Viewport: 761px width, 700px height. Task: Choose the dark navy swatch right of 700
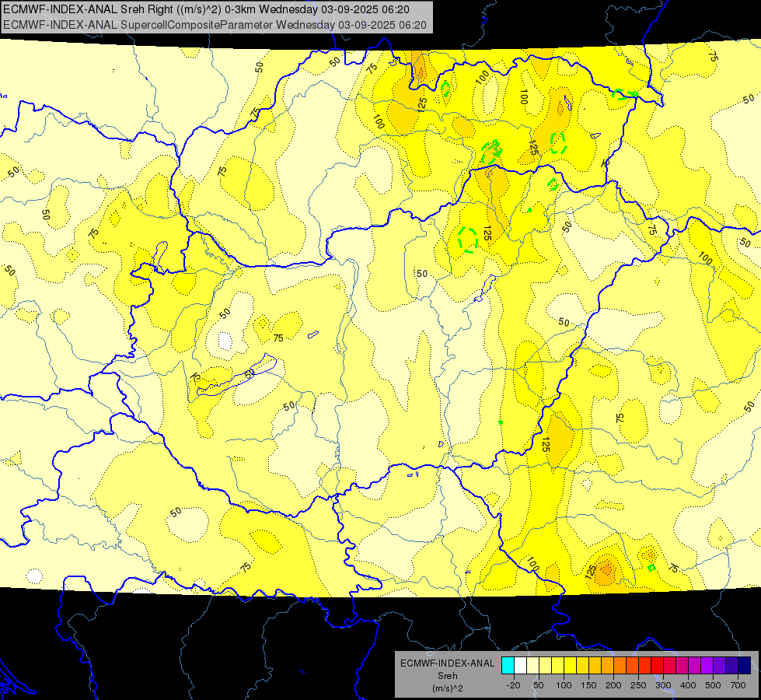pos(745,665)
